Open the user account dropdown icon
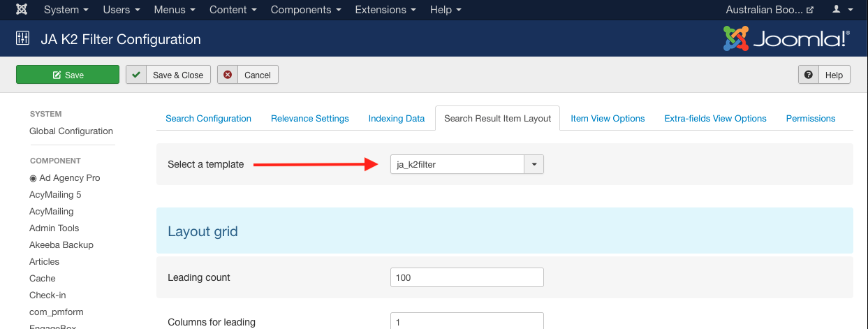 (x=843, y=10)
